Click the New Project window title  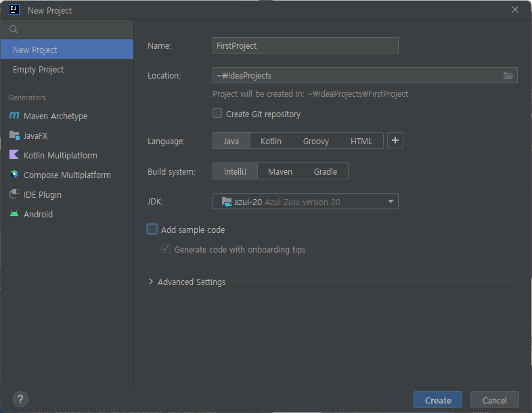(x=49, y=11)
